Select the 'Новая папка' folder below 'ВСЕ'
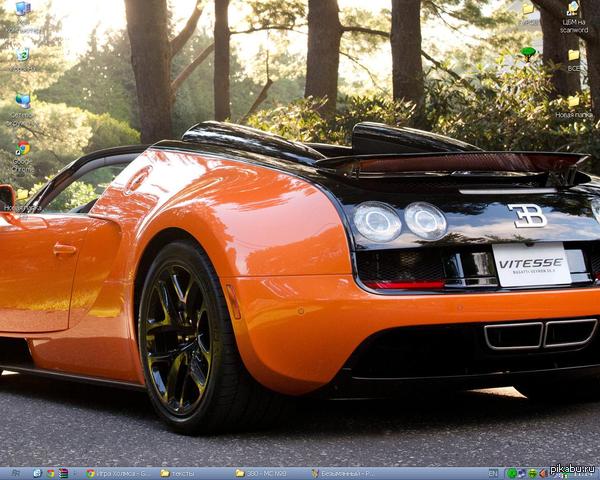Screen dimensions: 600x480 [x=573, y=102]
